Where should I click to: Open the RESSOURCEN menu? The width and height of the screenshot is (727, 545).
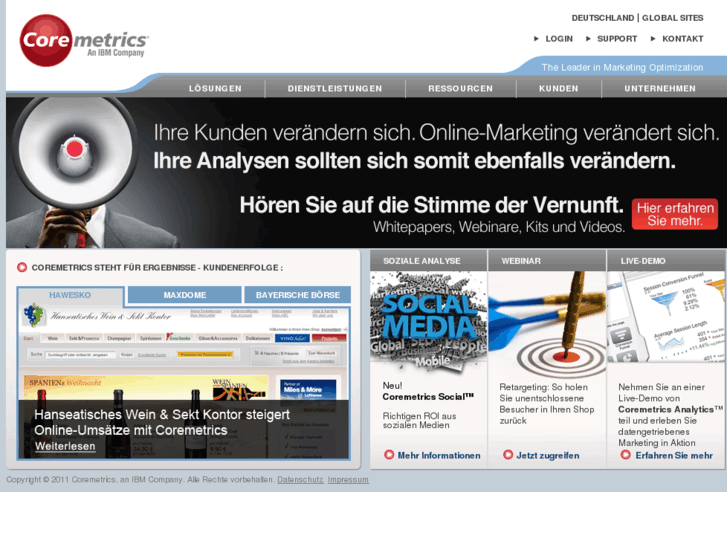tap(460, 89)
